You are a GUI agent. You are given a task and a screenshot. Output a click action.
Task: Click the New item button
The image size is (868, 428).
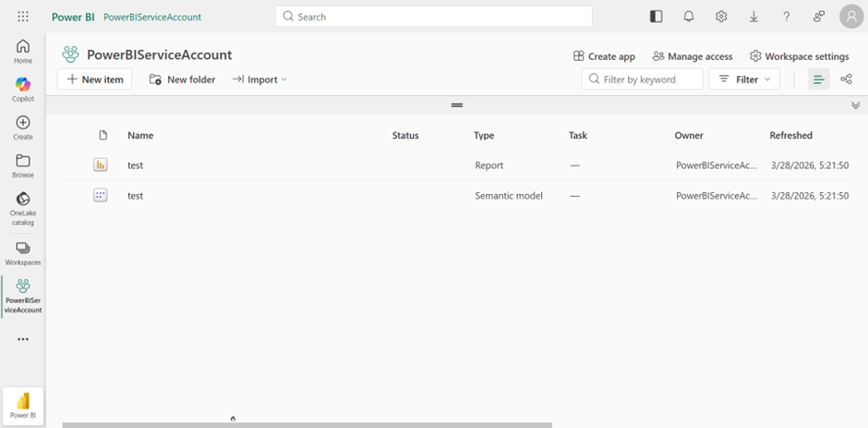pos(94,79)
